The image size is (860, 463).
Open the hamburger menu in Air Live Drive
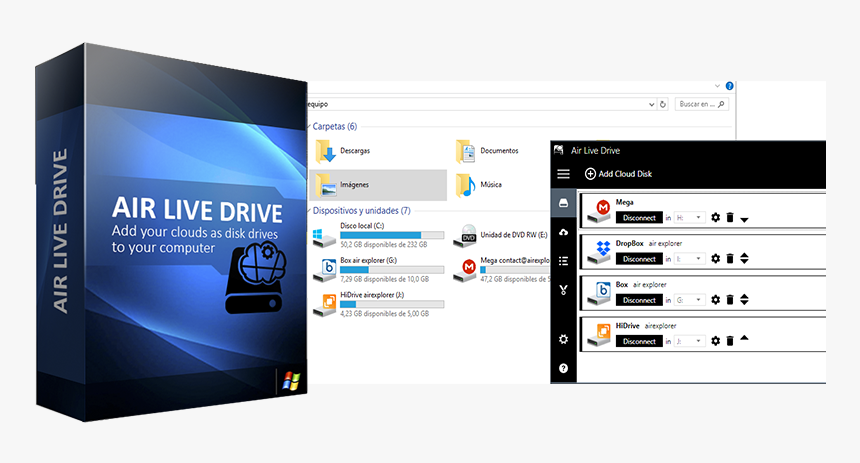click(x=563, y=174)
